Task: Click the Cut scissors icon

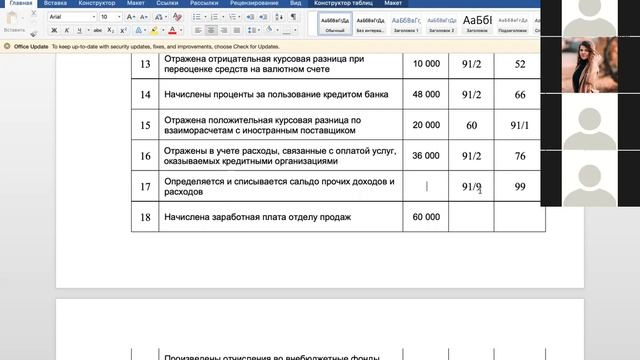Action: (x=34, y=13)
